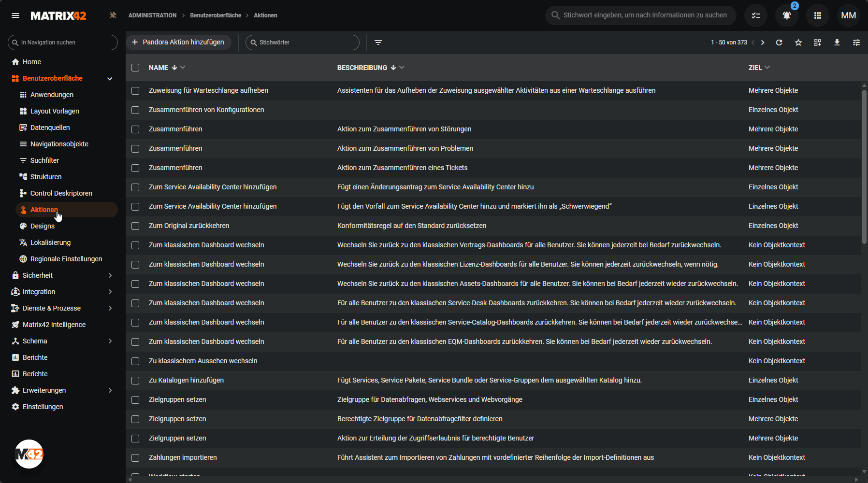Click the refresh list icon
The height and width of the screenshot is (483, 868).
(779, 43)
